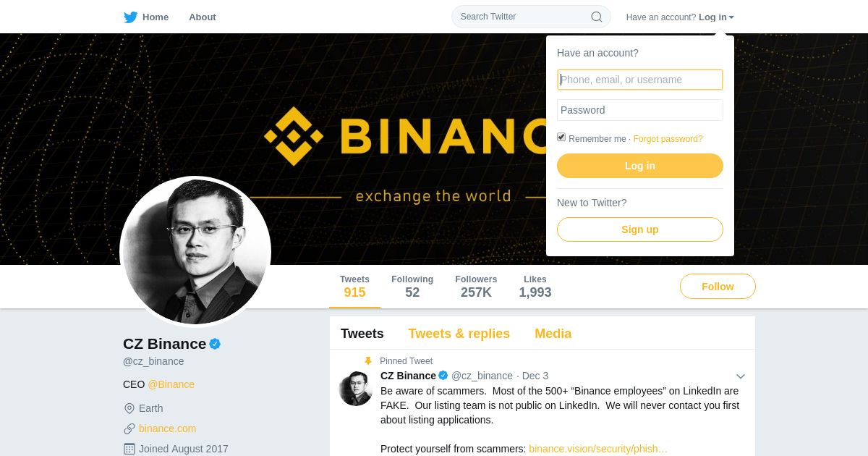Follow the CZ Binance account
Viewport: 868px width, 456px height.
pyautogui.click(x=718, y=287)
